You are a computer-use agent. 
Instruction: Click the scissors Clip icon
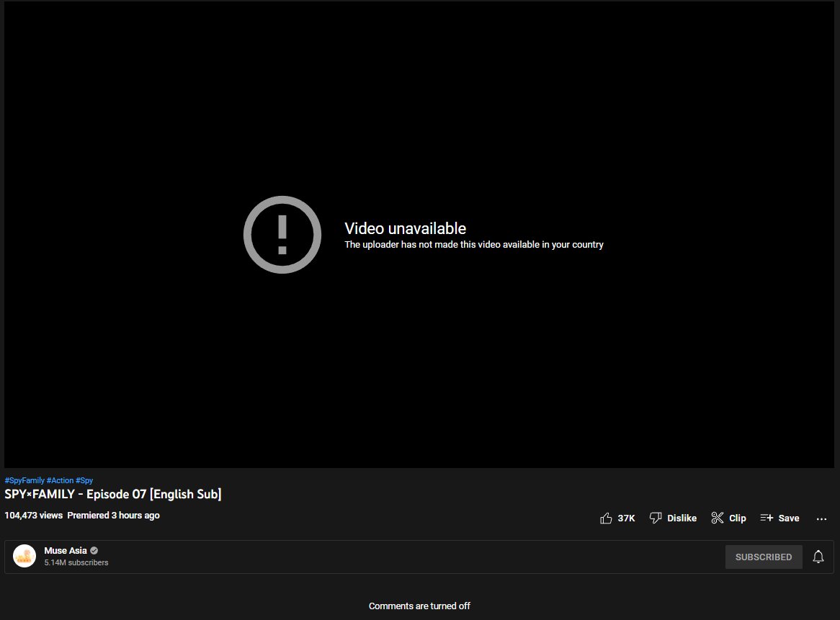[x=718, y=518]
